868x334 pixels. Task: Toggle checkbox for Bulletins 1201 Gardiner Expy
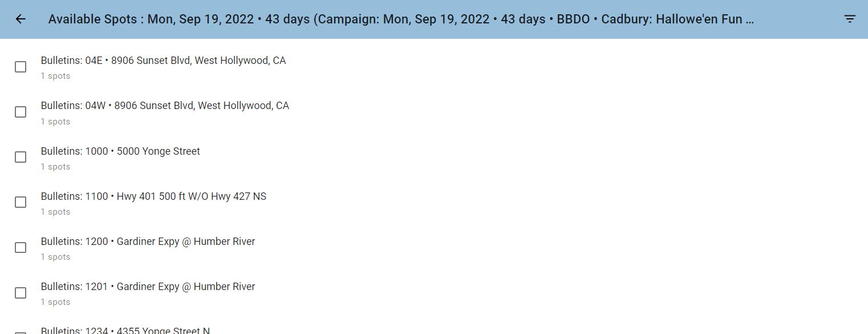coord(21,293)
